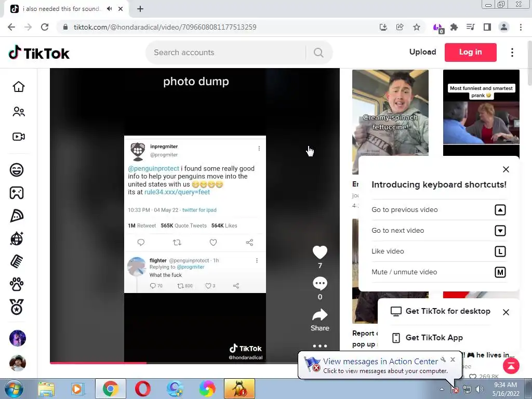Open the three-dot more options on video

click(320, 346)
